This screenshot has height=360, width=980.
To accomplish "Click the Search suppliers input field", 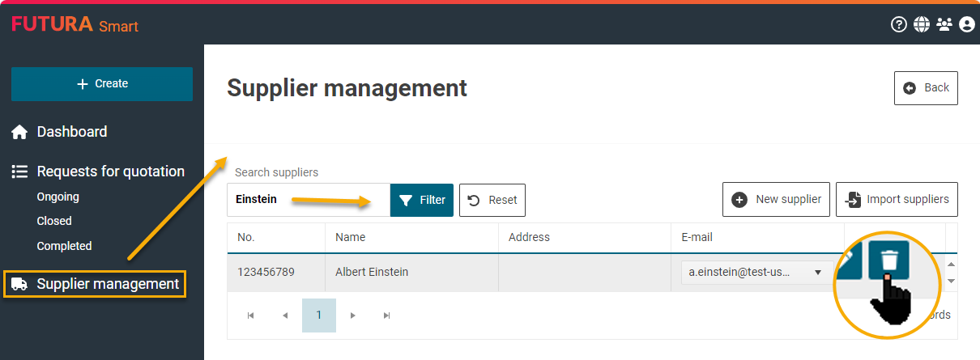I will pos(308,200).
